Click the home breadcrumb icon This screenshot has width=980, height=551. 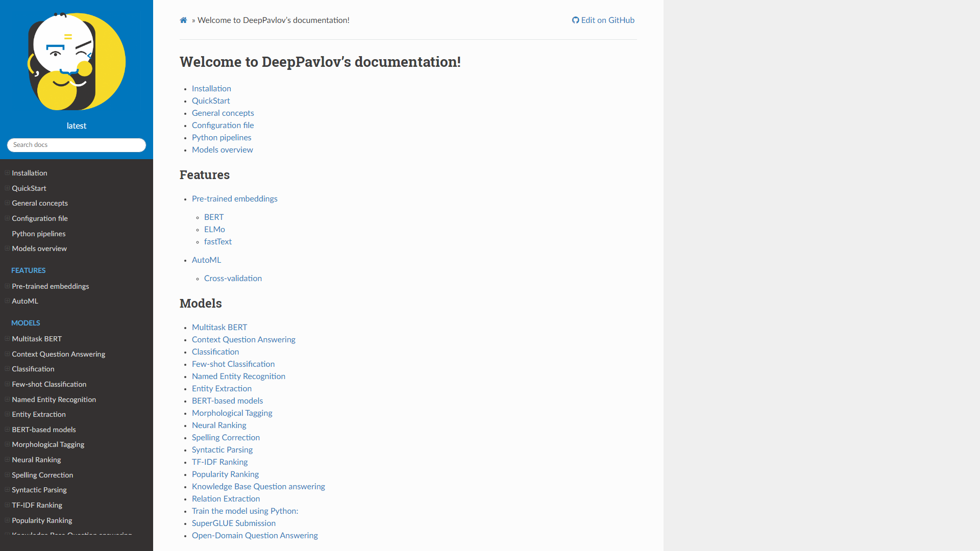(183, 20)
